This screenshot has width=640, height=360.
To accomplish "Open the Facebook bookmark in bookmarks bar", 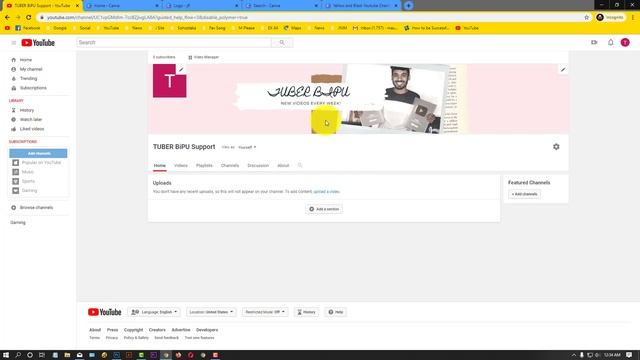I will click(x=28, y=28).
